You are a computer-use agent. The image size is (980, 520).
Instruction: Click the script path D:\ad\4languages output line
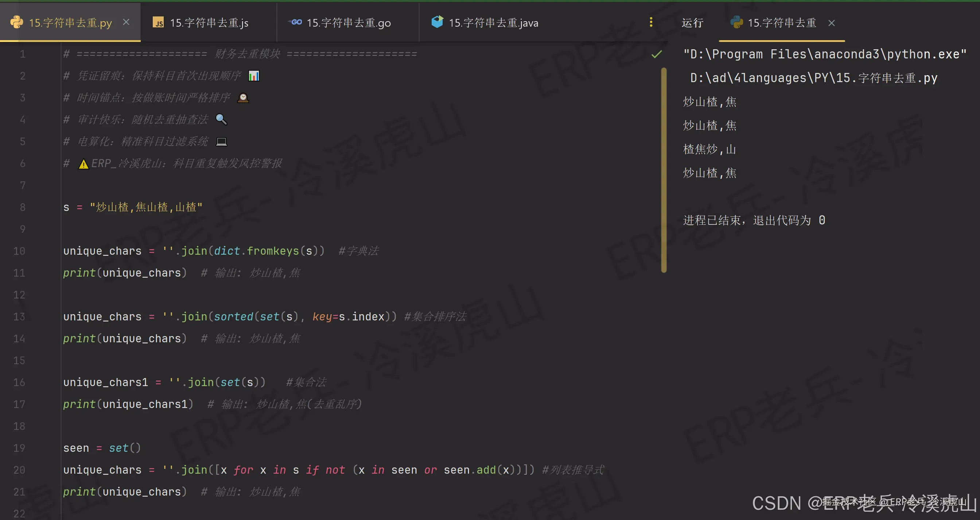coord(814,78)
